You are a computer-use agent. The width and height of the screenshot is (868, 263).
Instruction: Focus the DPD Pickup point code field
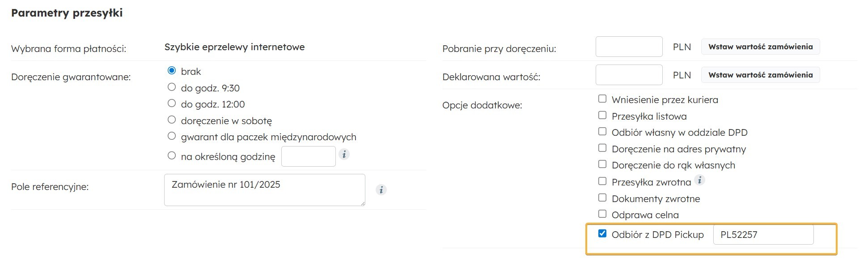tap(763, 235)
